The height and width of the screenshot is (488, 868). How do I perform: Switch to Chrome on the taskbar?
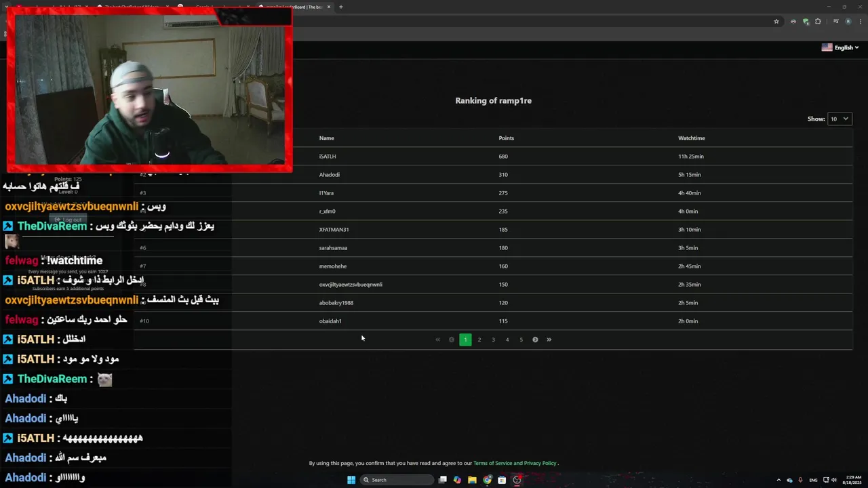tap(487, 480)
